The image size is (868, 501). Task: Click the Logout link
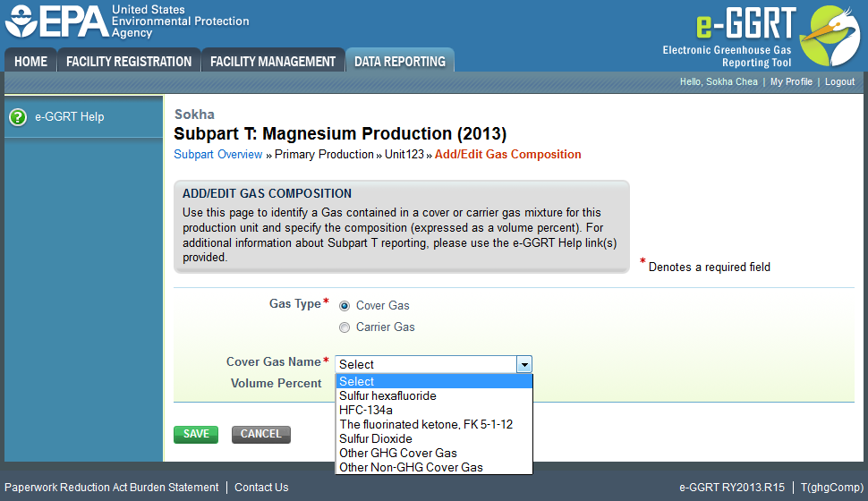(x=839, y=82)
